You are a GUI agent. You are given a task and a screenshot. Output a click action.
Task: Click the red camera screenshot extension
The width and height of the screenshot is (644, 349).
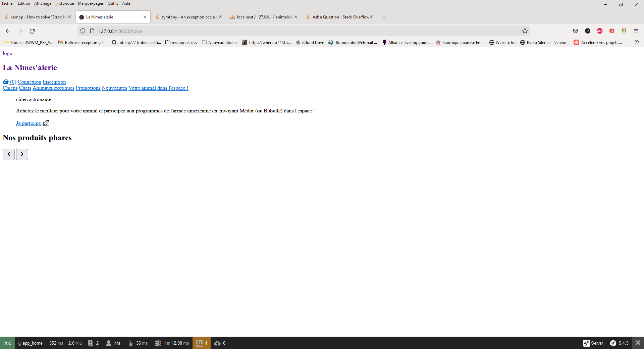click(x=612, y=31)
